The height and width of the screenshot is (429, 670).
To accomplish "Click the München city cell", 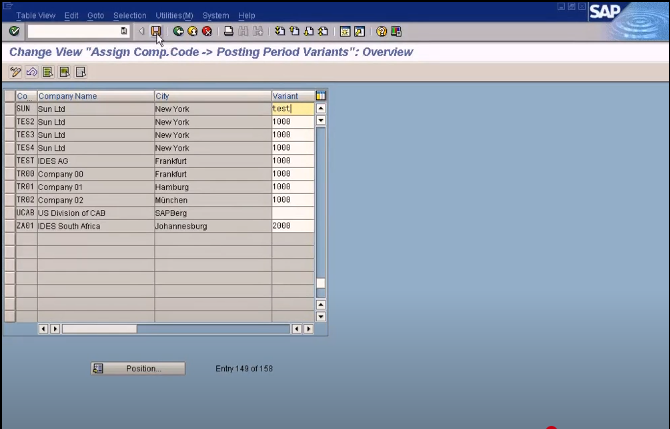I will pos(213,200).
